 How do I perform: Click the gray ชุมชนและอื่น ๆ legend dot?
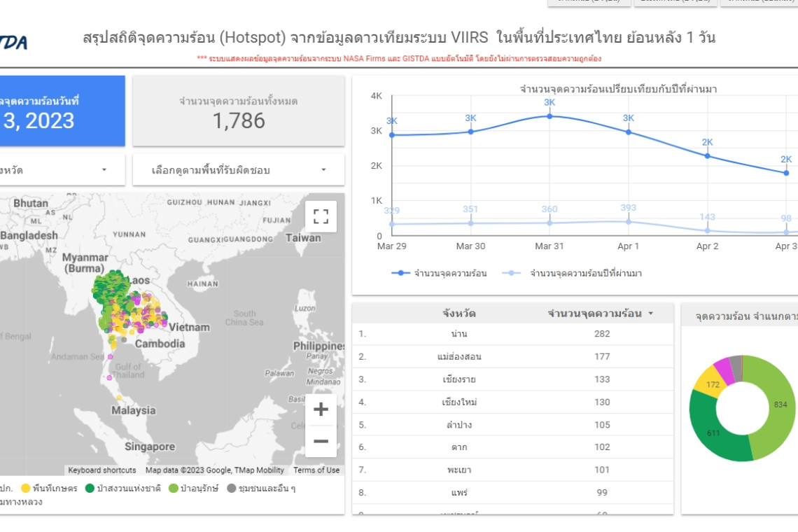pos(231,489)
